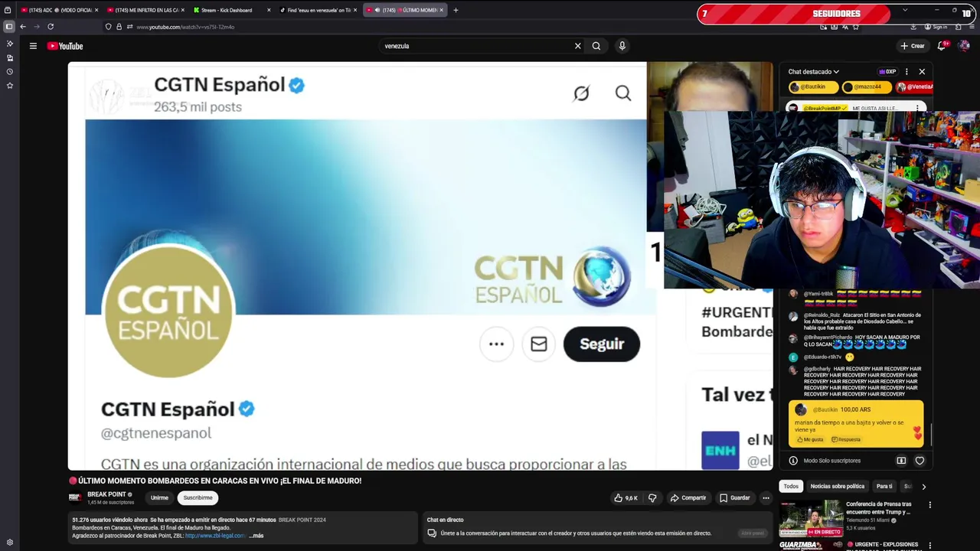
Task: Send a heart reaction in chat
Action: tap(920, 461)
